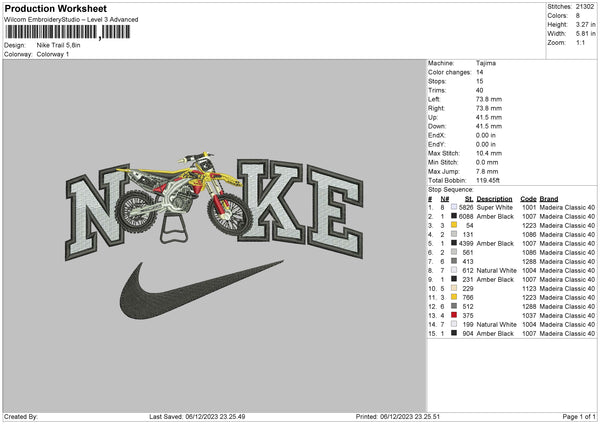Select stitch count '5826' in stop 1

pos(466,207)
